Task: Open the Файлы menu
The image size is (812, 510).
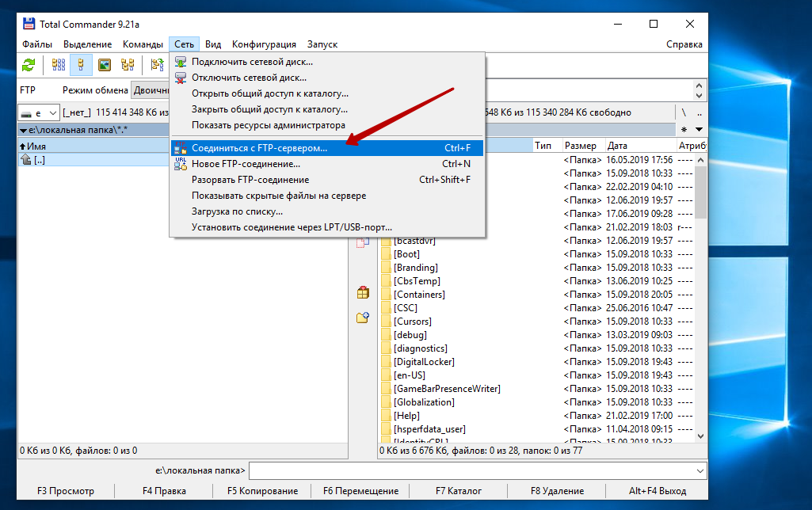Action: tap(37, 44)
